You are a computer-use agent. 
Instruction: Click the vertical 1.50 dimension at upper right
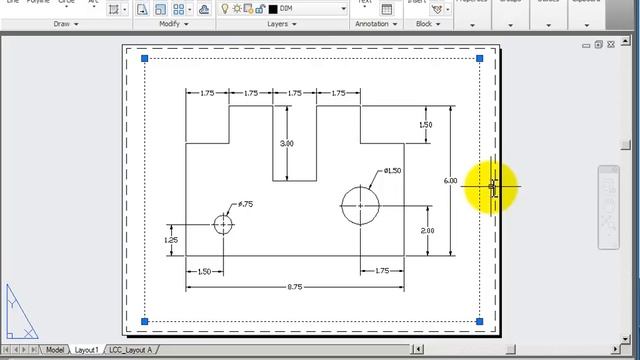pyautogui.click(x=426, y=124)
